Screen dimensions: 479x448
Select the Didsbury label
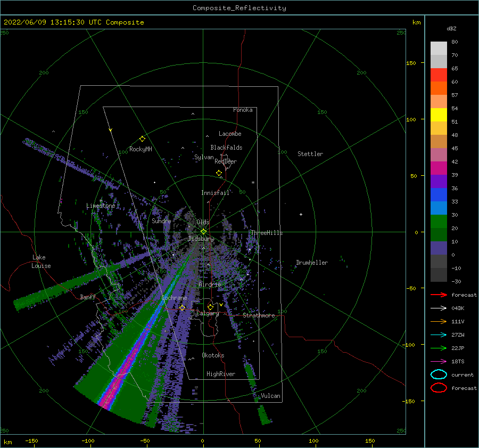click(201, 239)
